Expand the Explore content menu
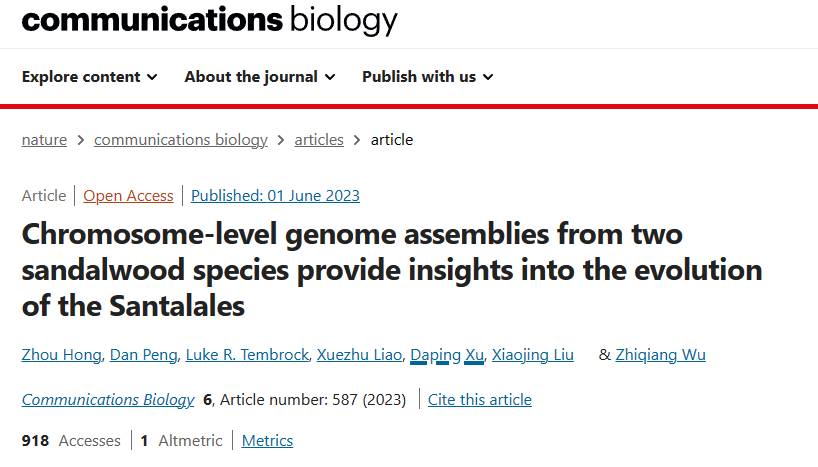This screenshot has height=467, width=818. click(89, 77)
